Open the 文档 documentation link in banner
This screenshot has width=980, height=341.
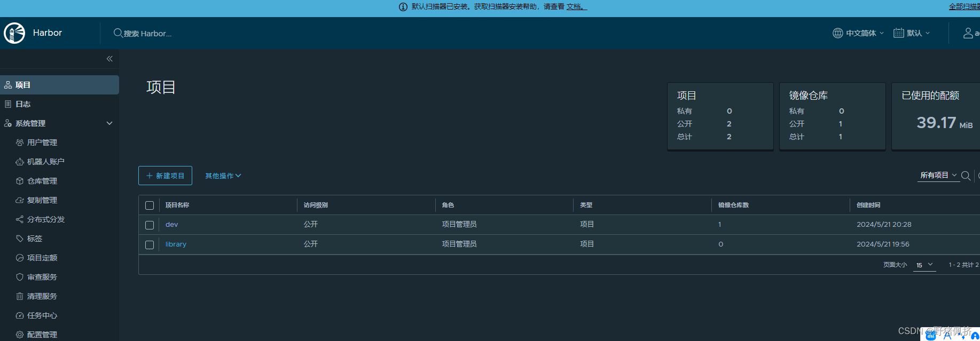tap(577, 7)
